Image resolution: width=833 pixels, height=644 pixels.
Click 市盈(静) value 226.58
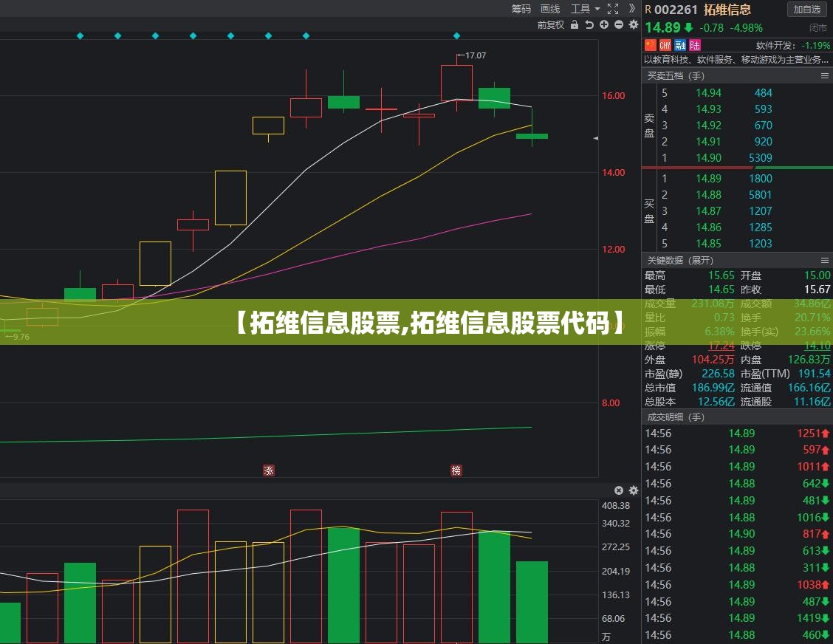point(719,374)
